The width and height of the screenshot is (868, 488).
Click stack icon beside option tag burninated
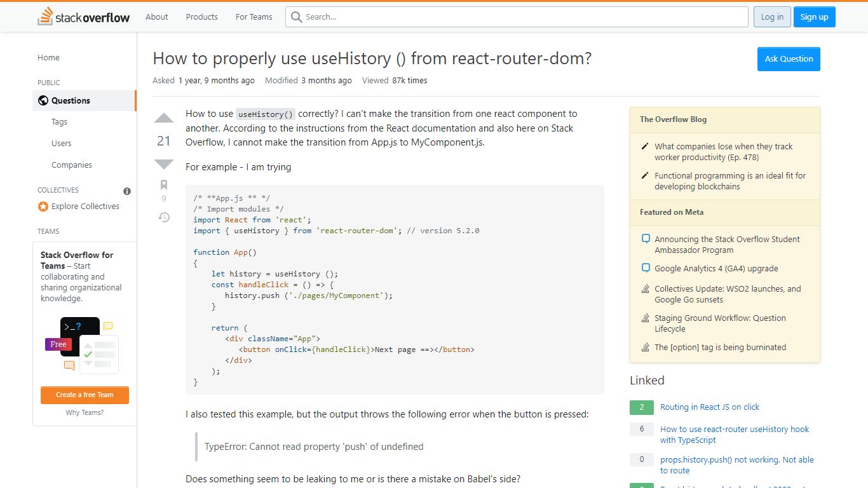pyautogui.click(x=646, y=347)
